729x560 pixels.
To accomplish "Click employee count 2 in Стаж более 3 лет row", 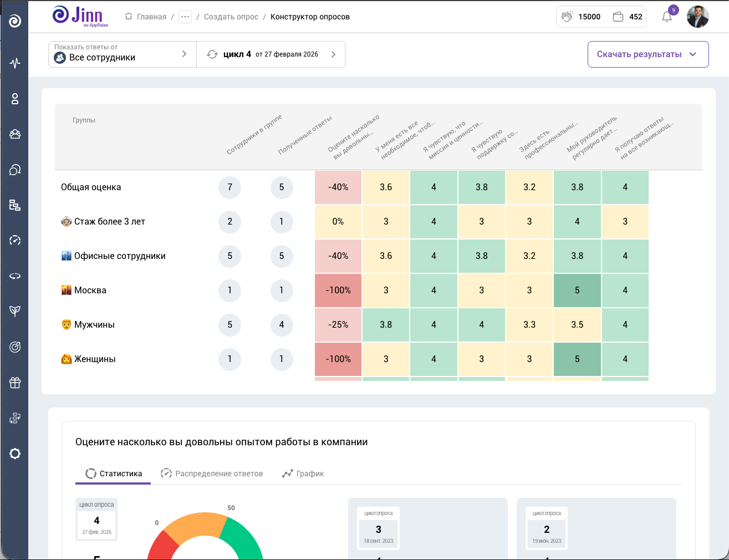I will pyautogui.click(x=230, y=222).
